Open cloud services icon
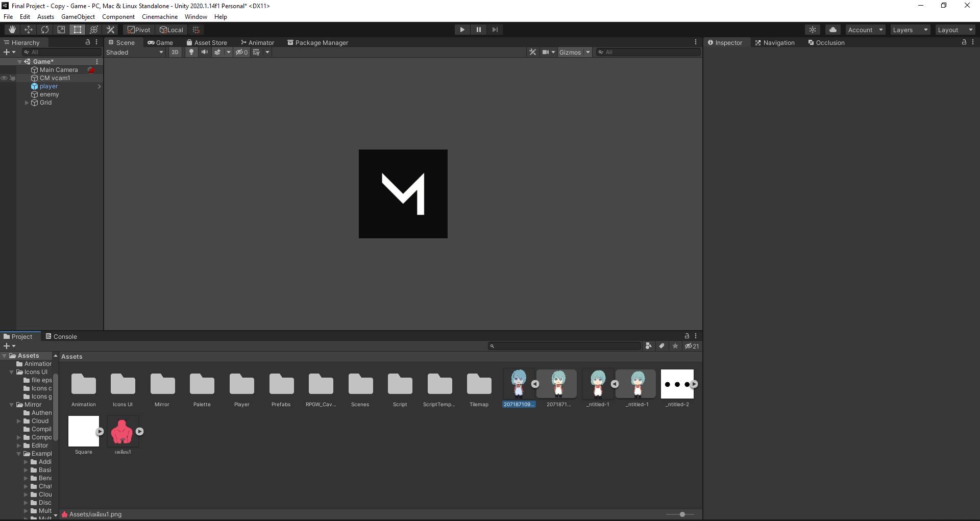 coord(833,30)
